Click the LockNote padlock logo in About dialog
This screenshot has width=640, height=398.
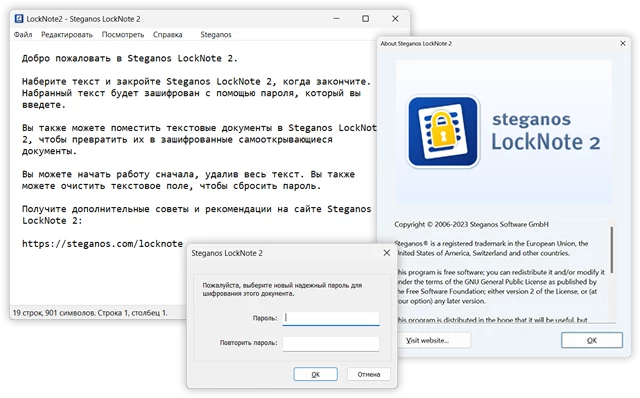point(443,131)
